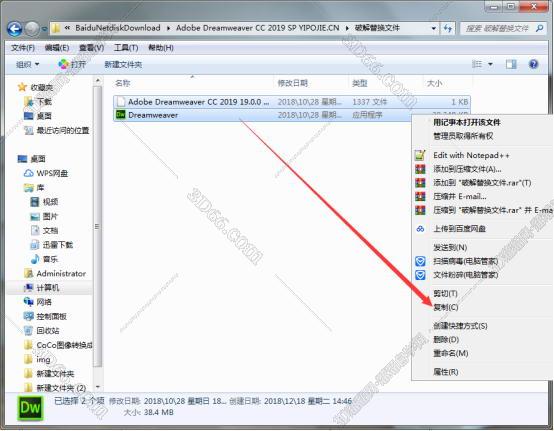
Task: Choose Edit with Notepad++ menu entry
Action: pyautogui.click(x=471, y=155)
